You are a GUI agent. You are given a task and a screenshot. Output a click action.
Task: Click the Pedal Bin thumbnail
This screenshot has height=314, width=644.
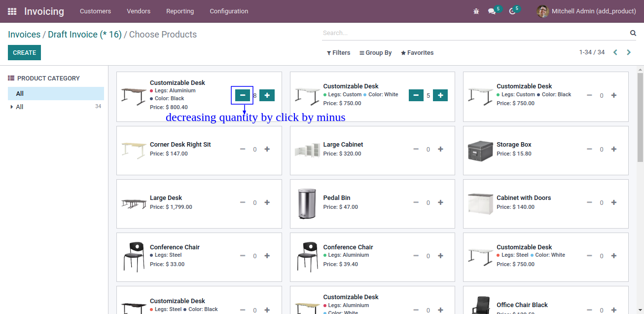tap(306, 204)
